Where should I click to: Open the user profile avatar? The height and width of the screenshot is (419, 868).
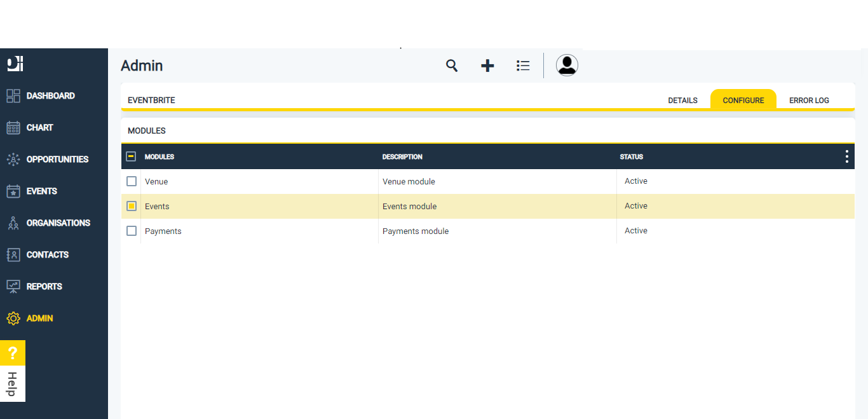coord(567,65)
